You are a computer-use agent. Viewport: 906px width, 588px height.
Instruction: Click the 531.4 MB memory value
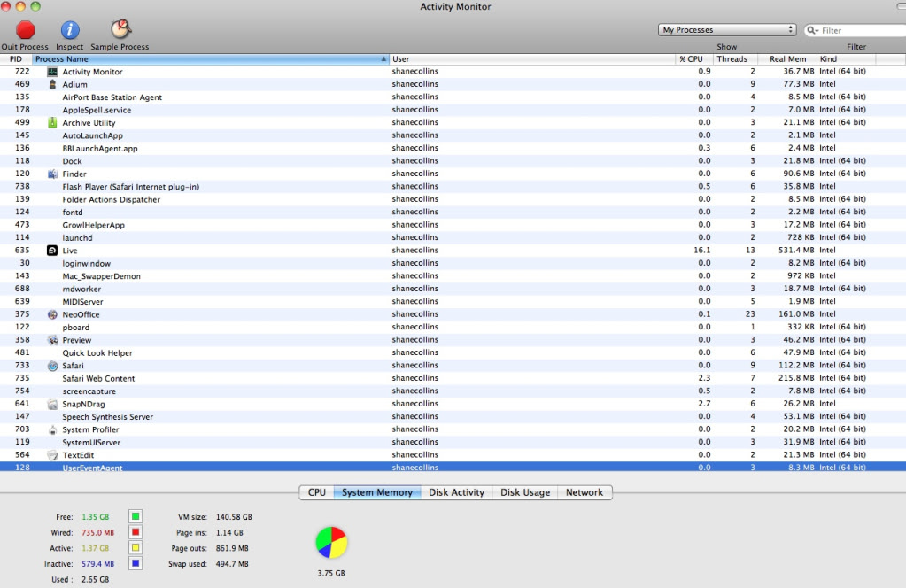pyautogui.click(x=796, y=250)
